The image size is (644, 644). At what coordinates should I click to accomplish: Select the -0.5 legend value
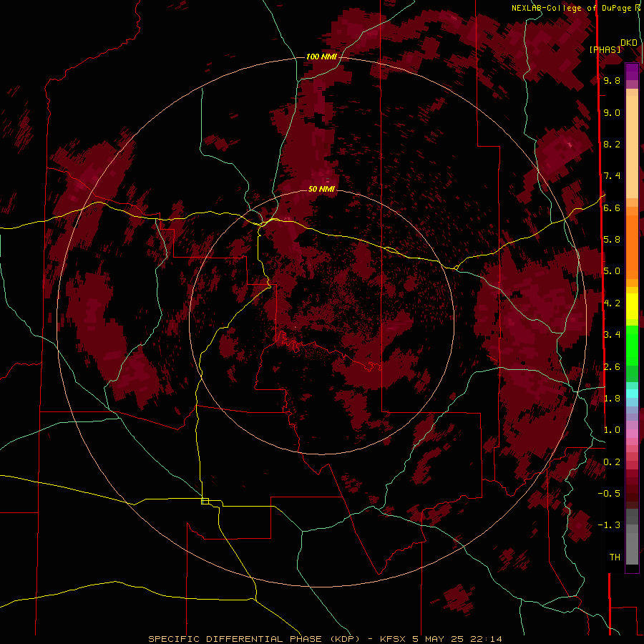[609, 494]
